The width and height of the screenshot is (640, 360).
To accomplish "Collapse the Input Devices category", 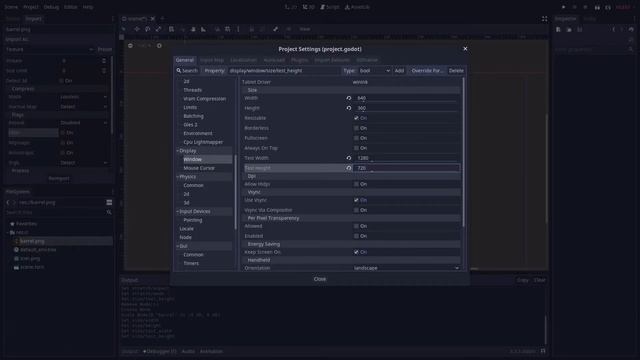I will (x=178, y=211).
